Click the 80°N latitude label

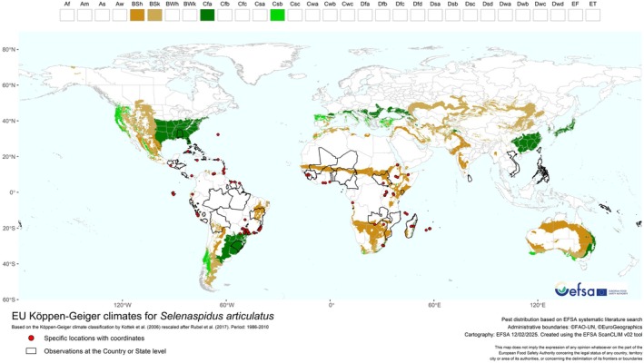point(9,50)
